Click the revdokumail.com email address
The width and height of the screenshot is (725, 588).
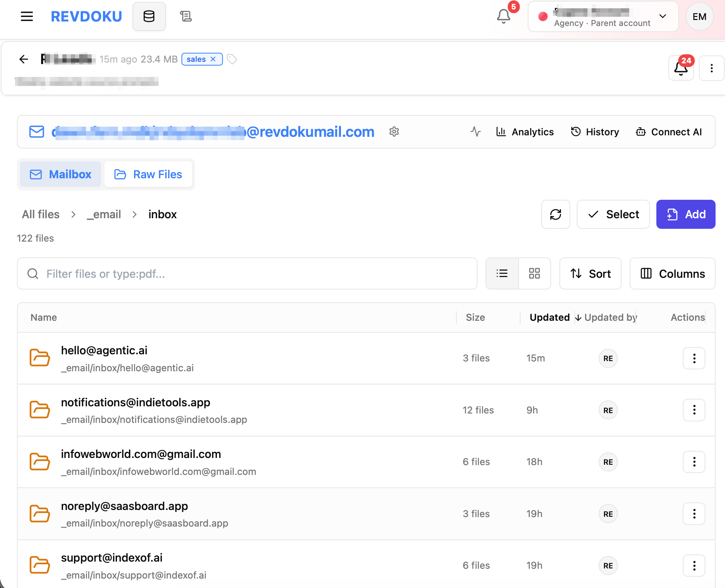pos(213,132)
